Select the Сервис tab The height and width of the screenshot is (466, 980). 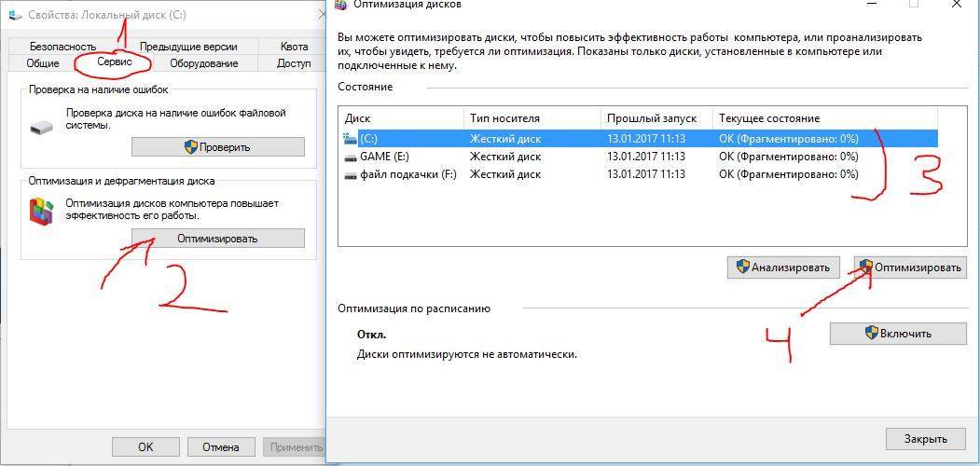115,62
